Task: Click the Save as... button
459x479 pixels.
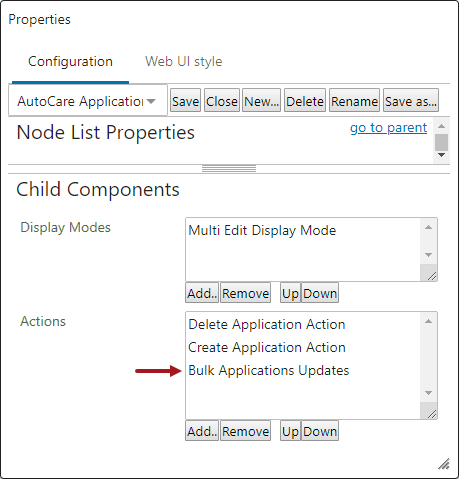Action: pos(411,100)
